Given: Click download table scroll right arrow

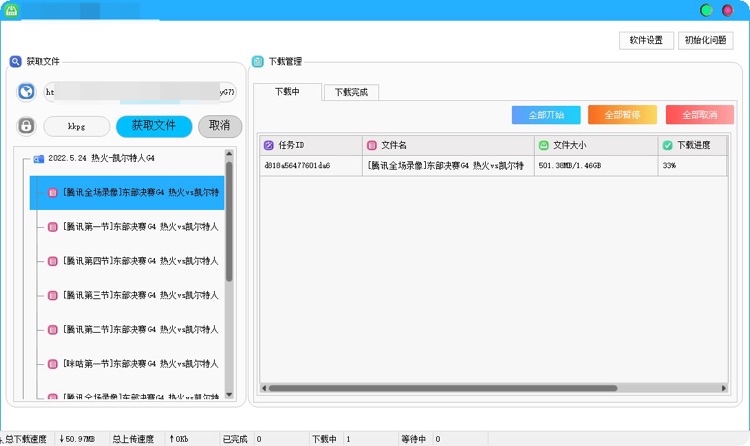Looking at the screenshot, I should tap(724, 388).
